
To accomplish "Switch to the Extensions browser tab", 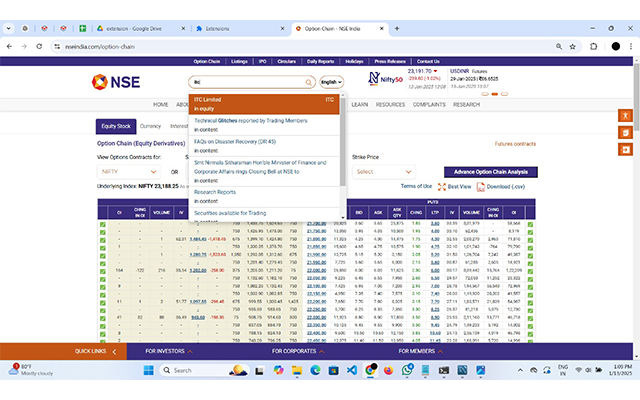I will (x=239, y=29).
